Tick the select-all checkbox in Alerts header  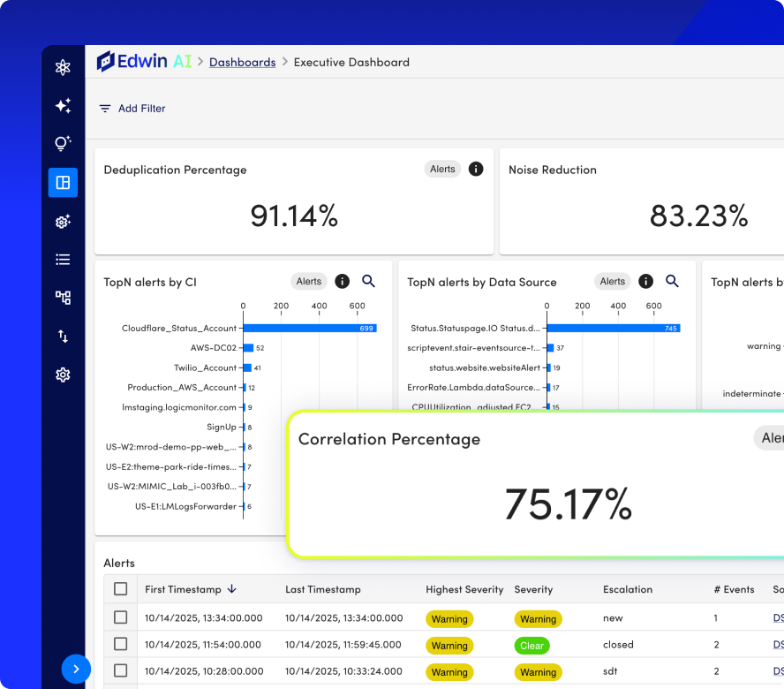click(x=120, y=589)
